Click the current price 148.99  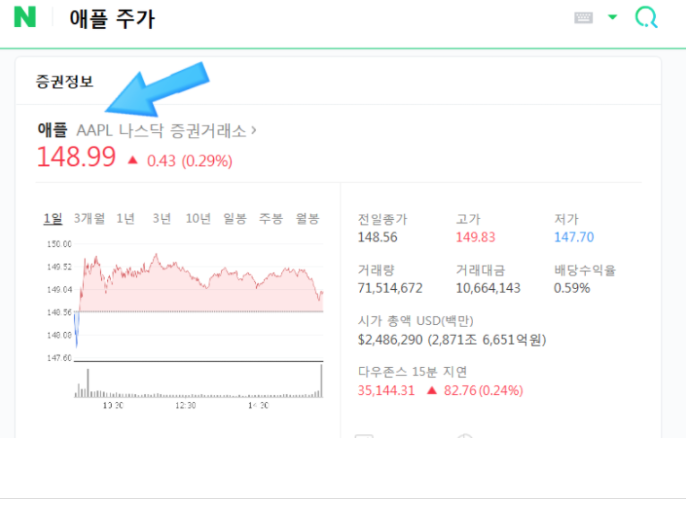tap(76, 157)
